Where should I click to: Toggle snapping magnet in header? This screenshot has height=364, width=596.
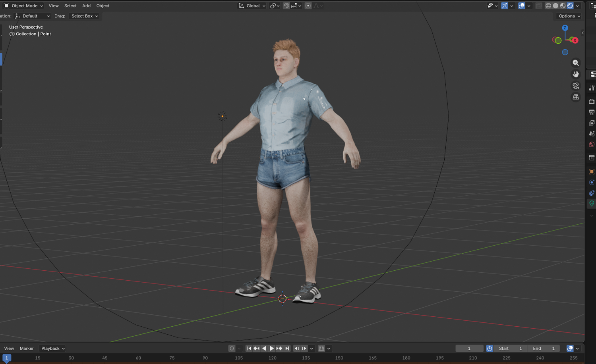[286, 6]
